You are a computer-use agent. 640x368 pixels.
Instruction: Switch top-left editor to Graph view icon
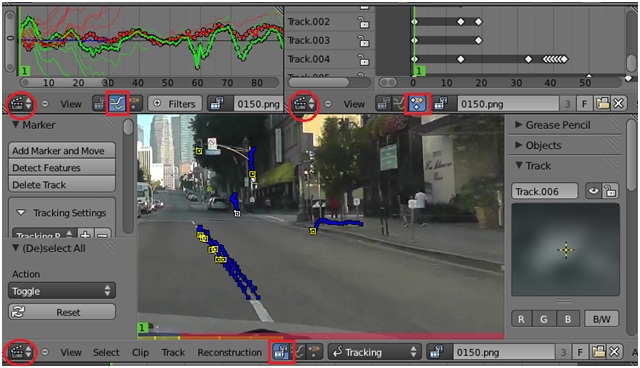click(117, 104)
